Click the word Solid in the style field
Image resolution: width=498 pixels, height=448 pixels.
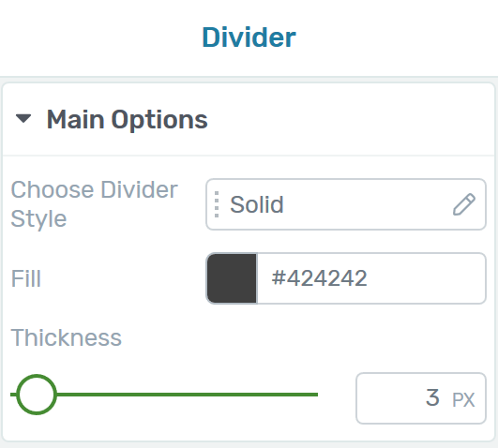point(257,204)
